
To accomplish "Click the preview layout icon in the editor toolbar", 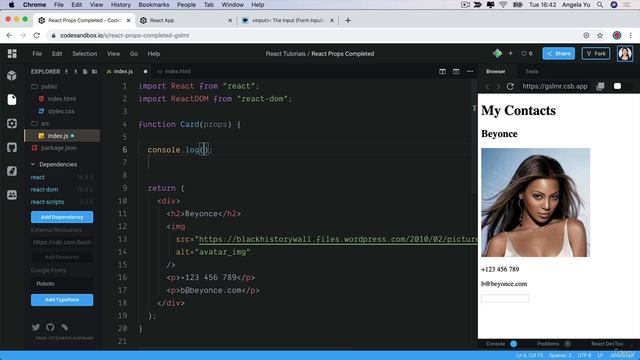I will coord(456,71).
